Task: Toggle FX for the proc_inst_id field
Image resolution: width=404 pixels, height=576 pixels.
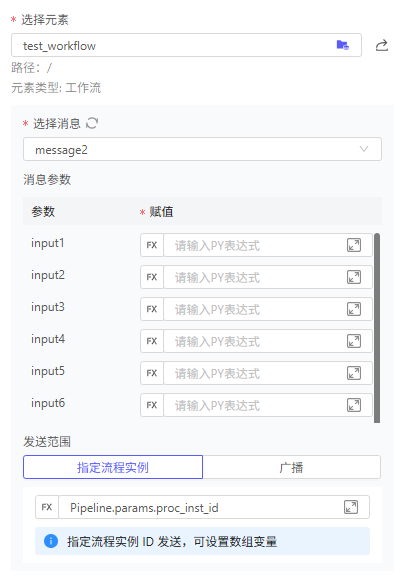Action: coord(47,507)
